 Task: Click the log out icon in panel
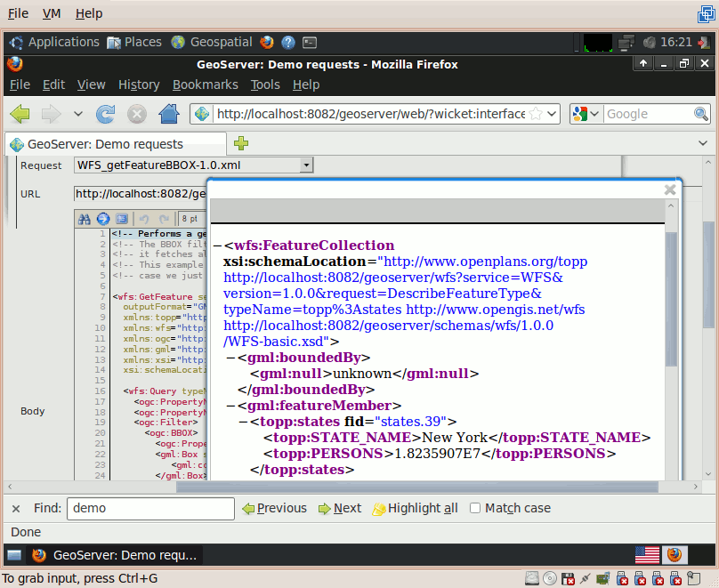point(704,43)
